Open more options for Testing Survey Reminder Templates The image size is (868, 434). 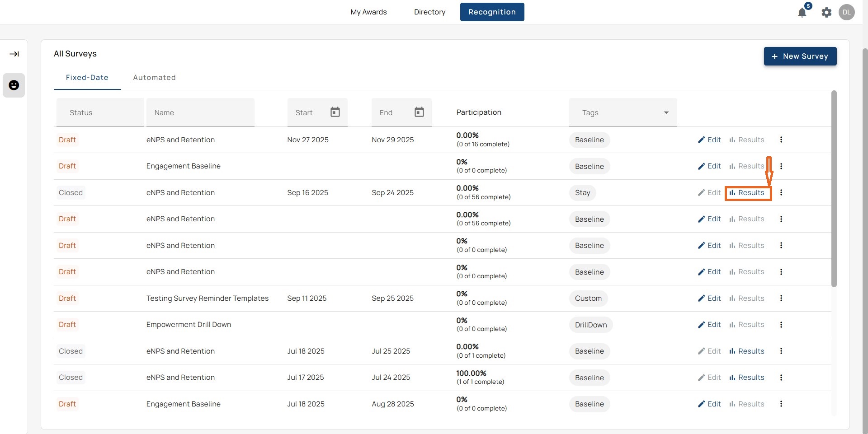click(781, 298)
